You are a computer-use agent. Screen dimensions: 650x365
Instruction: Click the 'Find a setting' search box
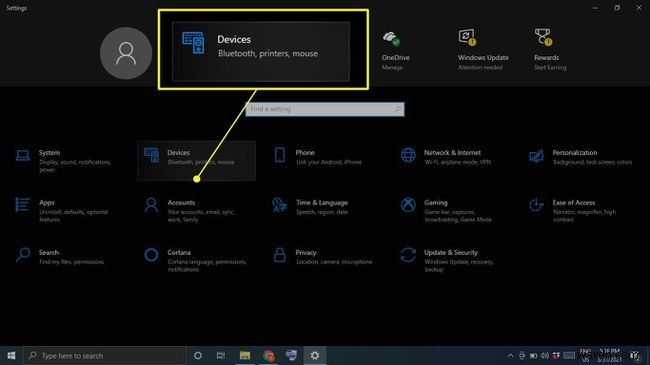click(325, 109)
